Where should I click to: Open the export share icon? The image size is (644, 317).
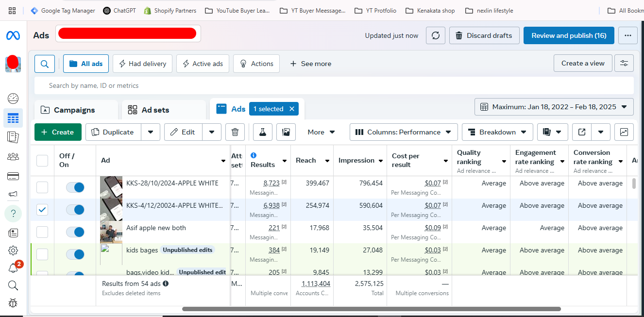(582, 132)
